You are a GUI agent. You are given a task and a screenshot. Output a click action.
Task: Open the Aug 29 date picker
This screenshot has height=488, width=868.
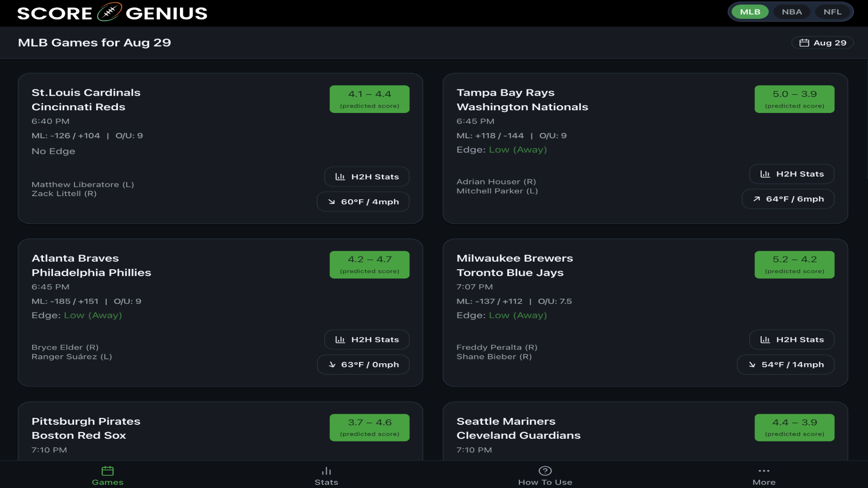point(822,42)
